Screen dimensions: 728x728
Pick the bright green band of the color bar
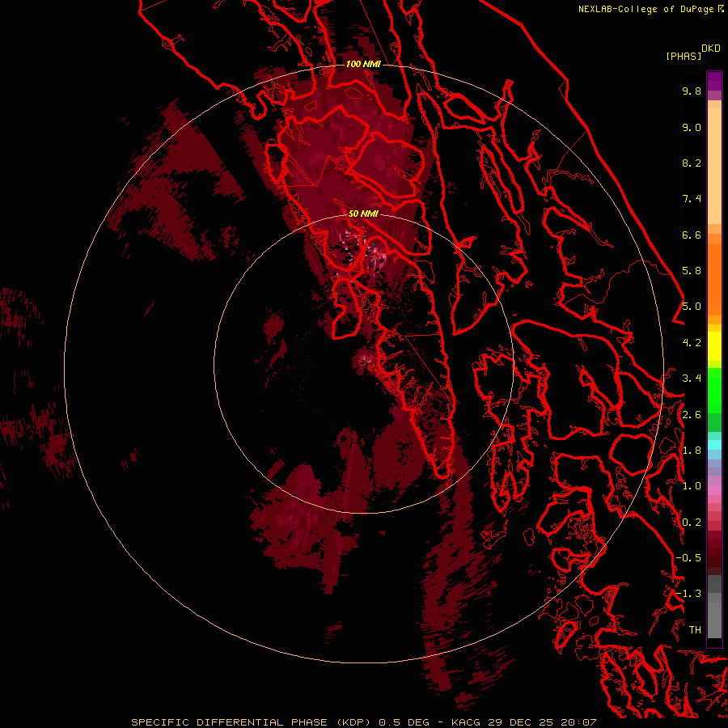point(714,390)
